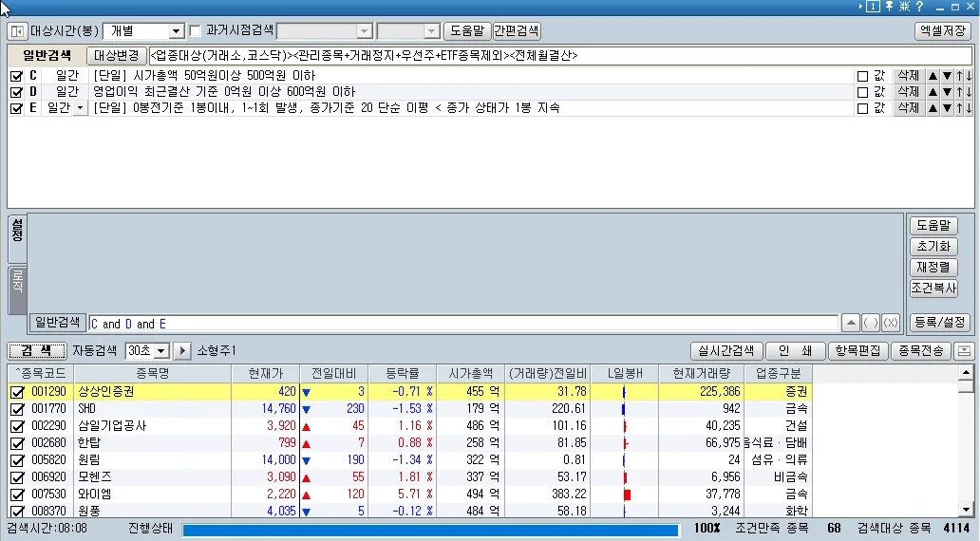Switch to the 로직 vertical tab
The height and width of the screenshot is (541, 980).
click(17, 289)
